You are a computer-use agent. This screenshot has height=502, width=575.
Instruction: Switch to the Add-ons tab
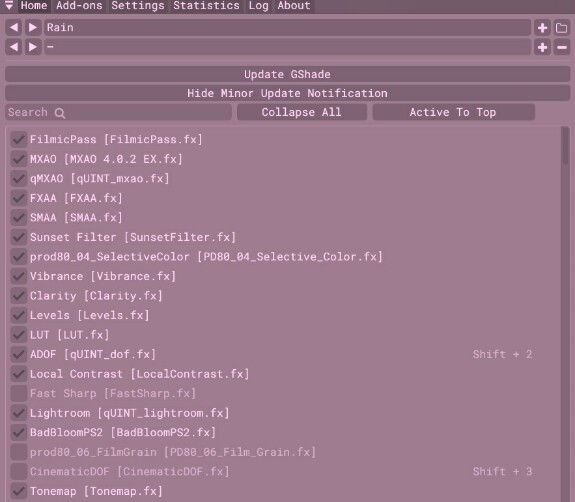79,6
